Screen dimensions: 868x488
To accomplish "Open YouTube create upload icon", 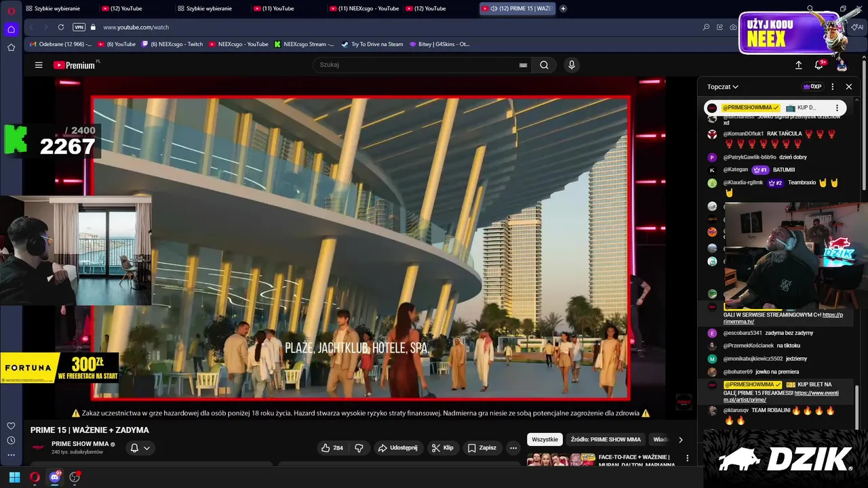I will (798, 65).
